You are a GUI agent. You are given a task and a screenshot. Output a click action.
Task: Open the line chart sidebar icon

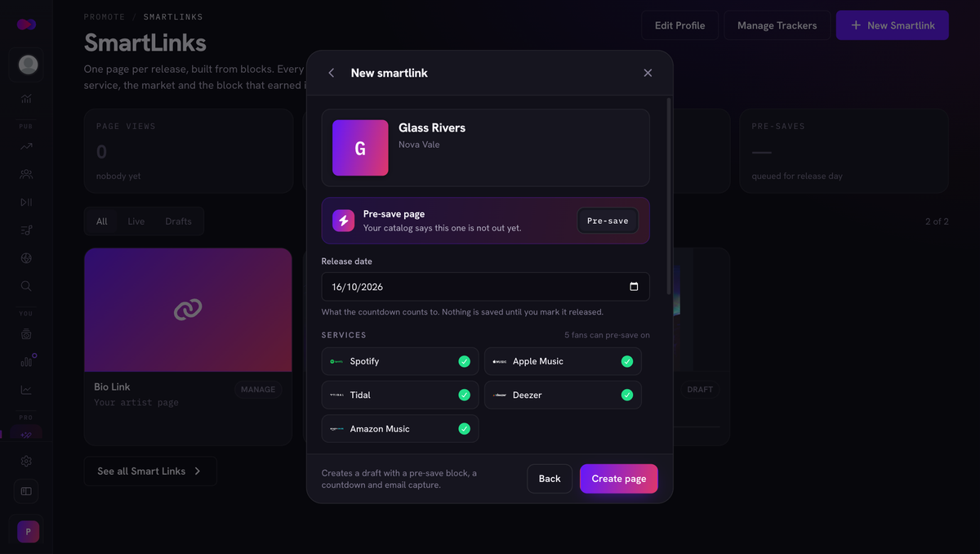click(x=26, y=390)
